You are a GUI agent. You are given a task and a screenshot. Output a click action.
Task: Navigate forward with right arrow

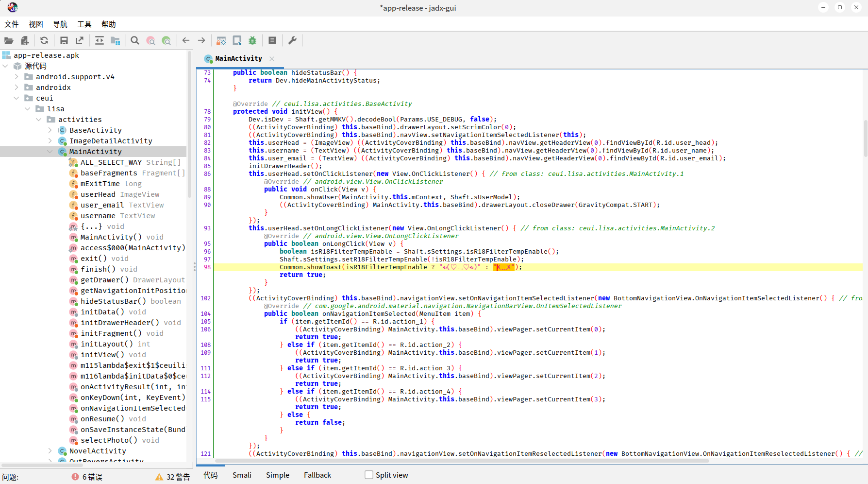tap(201, 41)
